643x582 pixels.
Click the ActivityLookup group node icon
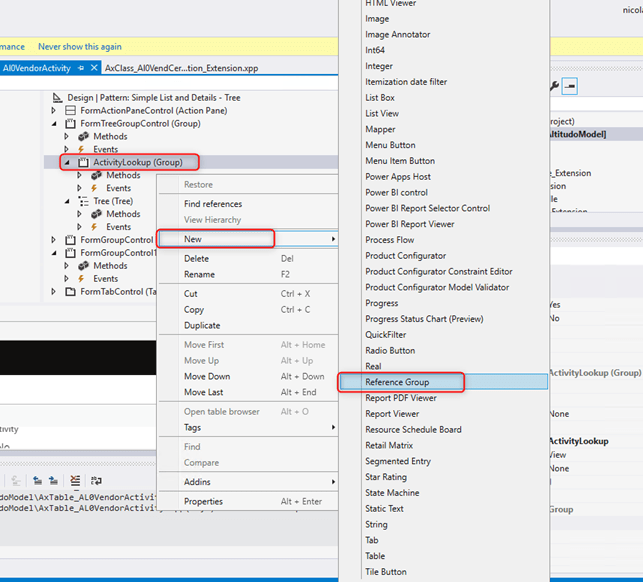(84, 162)
